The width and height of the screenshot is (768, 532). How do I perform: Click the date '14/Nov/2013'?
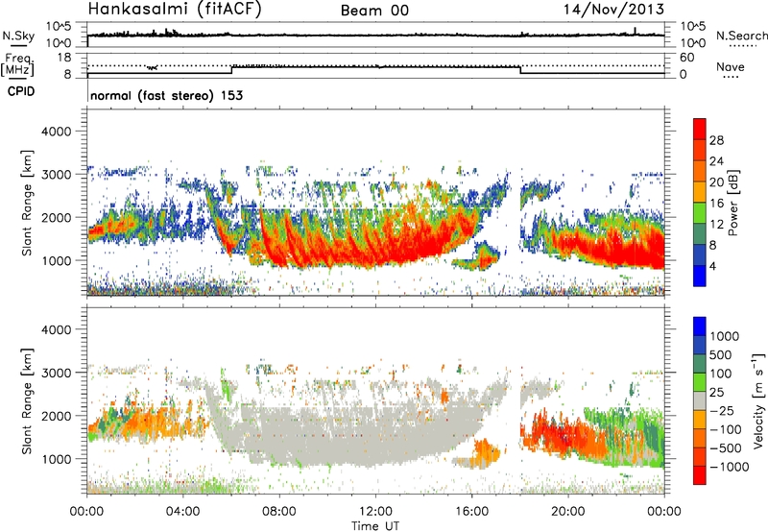(613, 9)
